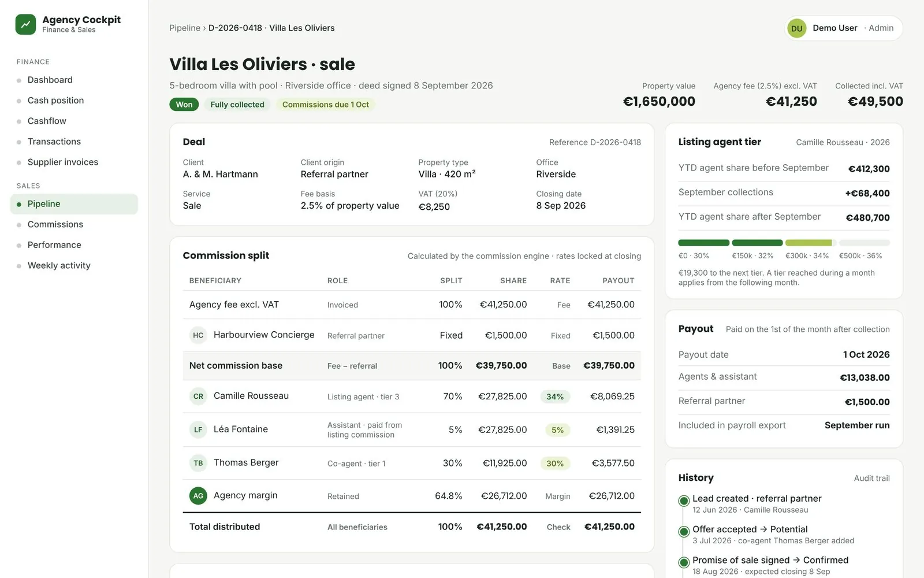Click the Commissions due 1 Oct badge
The width and height of the screenshot is (924, 578).
(326, 105)
